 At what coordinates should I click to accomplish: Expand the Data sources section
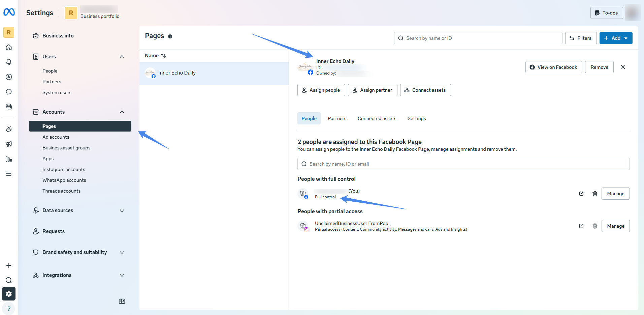(x=122, y=210)
